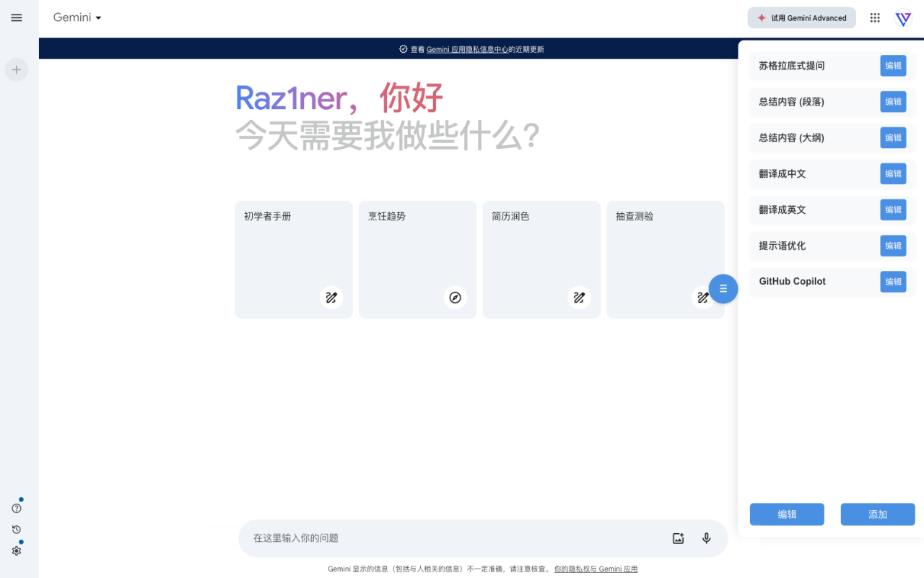This screenshot has height=578, width=924.
Task: Click the question input field
Action: coord(433,538)
